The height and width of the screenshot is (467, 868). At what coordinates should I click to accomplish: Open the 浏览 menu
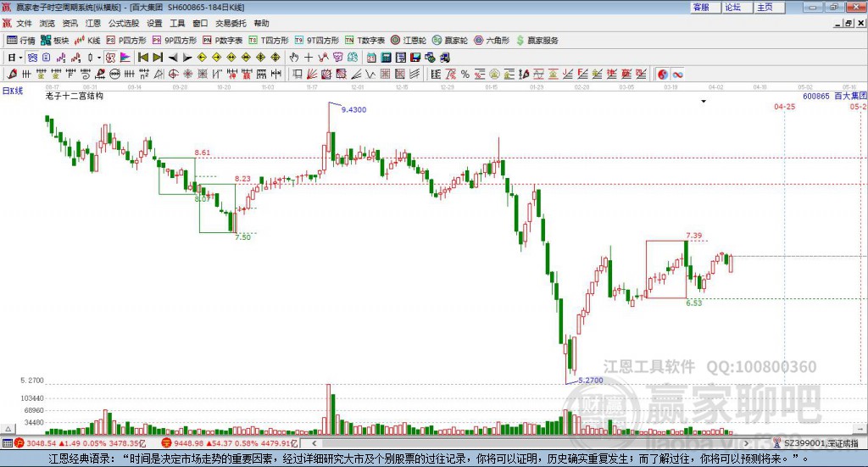click(x=47, y=23)
